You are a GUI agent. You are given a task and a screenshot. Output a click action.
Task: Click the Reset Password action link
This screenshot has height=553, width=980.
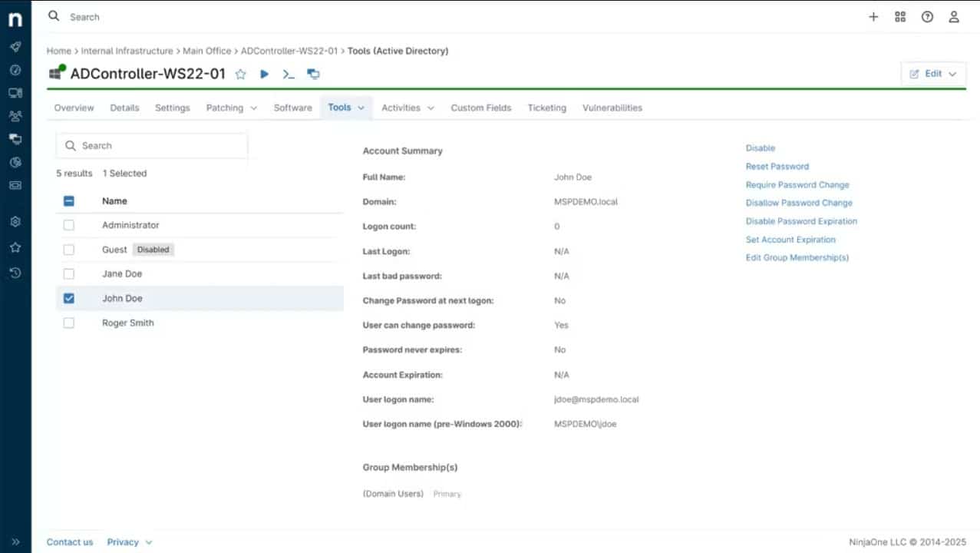777,166
